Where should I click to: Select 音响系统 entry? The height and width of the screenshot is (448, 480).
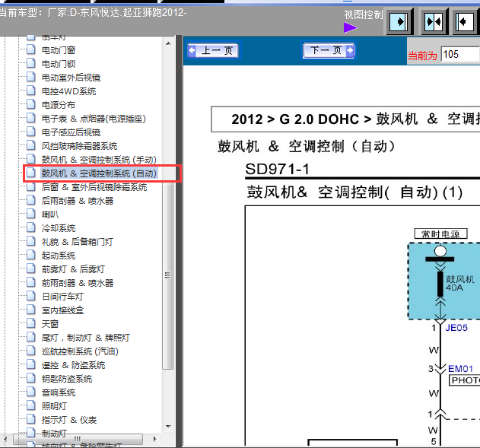coord(59,392)
